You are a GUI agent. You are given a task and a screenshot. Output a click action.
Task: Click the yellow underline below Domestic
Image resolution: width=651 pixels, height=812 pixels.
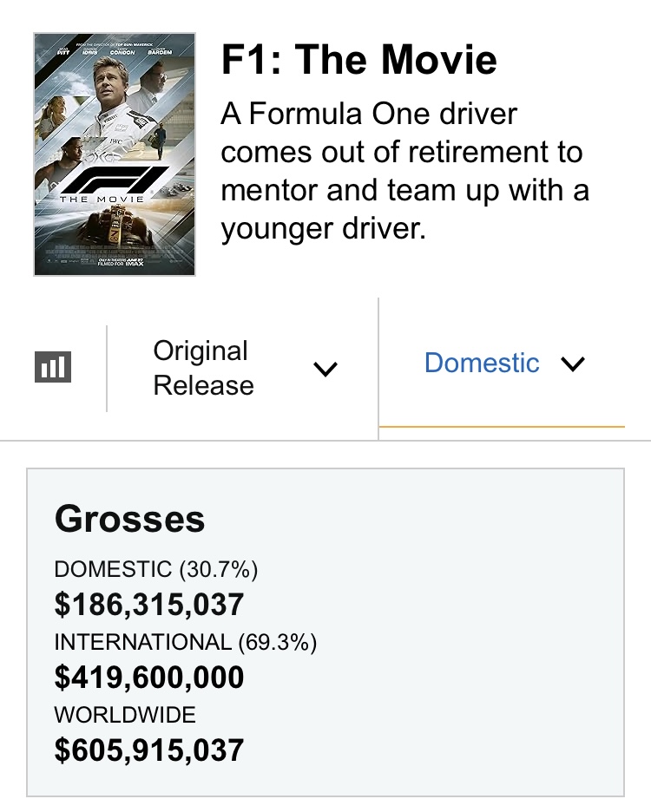[502, 427]
